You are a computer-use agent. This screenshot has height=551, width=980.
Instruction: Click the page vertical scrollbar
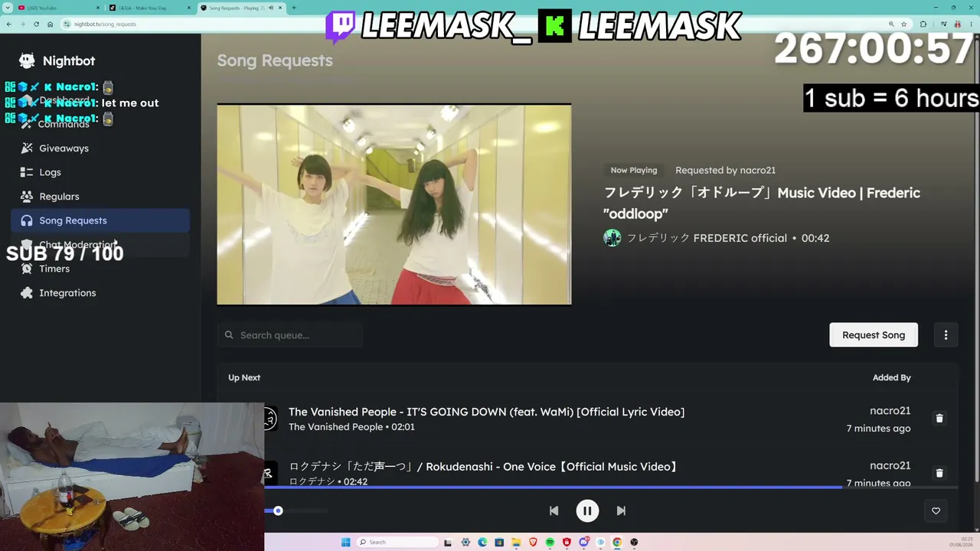[977, 260]
